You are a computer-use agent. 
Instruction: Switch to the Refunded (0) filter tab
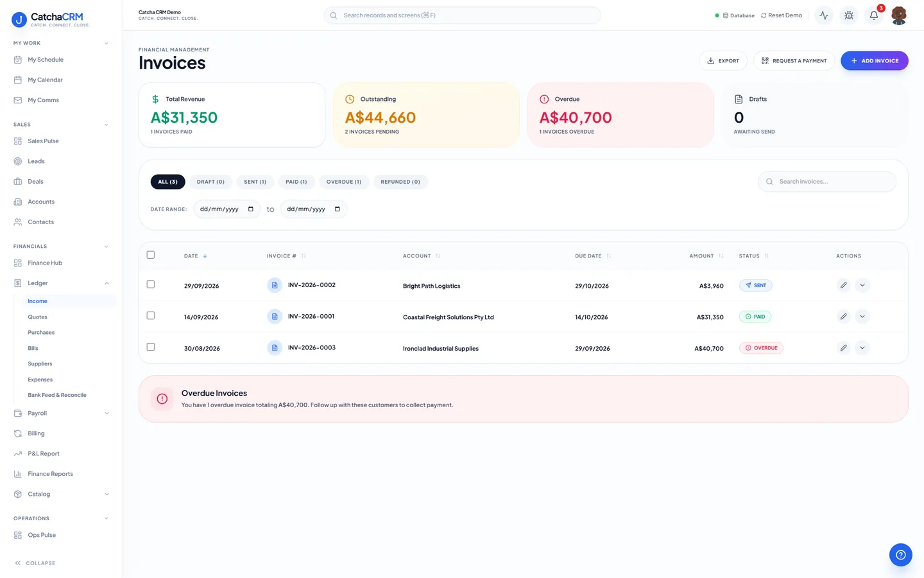400,182
